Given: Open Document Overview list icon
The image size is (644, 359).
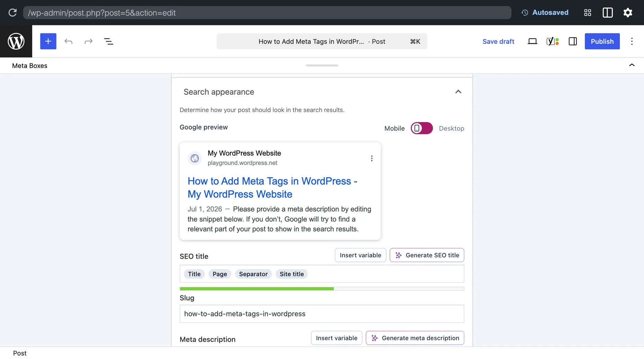Looking at the screenshot, I should [109, 41].
